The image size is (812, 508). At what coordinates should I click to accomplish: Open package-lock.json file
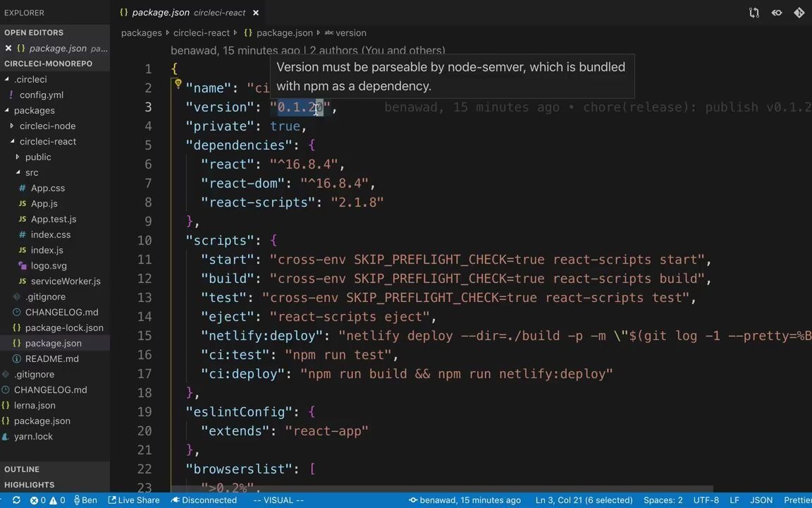64,328
